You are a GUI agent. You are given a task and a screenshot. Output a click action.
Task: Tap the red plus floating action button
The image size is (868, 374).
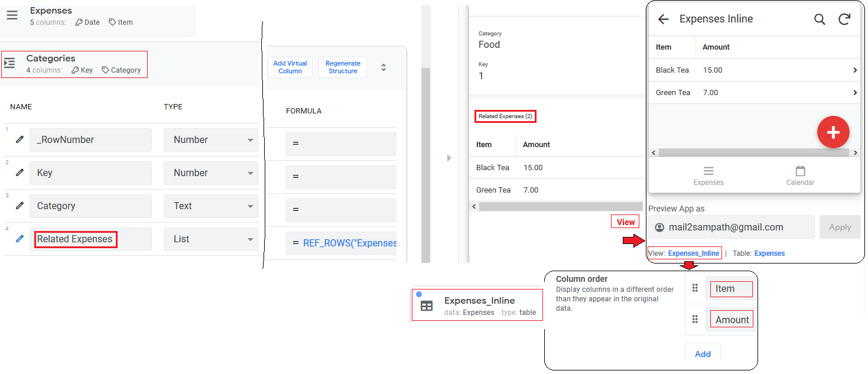833,132
